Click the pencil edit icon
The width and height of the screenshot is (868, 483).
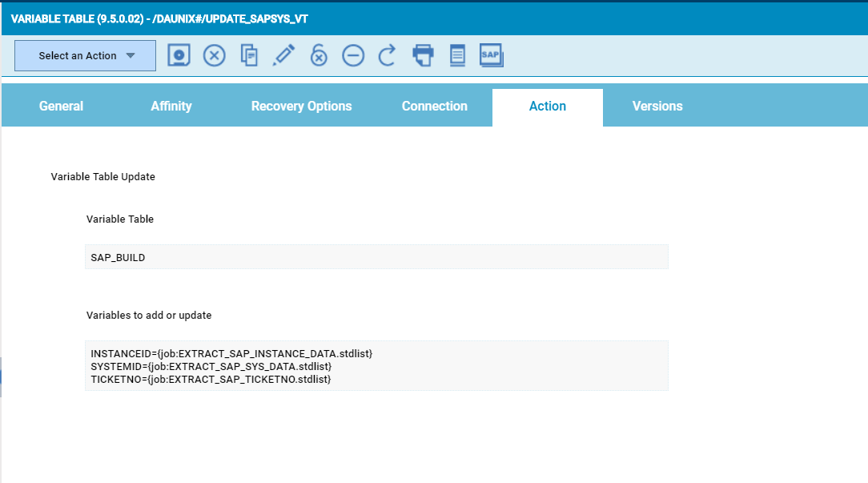point(283,55)
